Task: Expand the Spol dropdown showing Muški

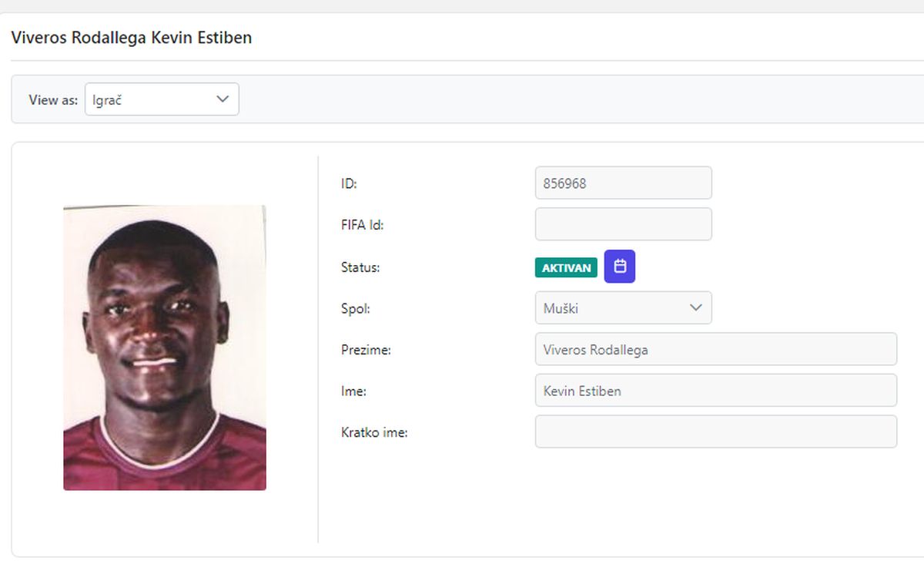Action: coord(624,308)
